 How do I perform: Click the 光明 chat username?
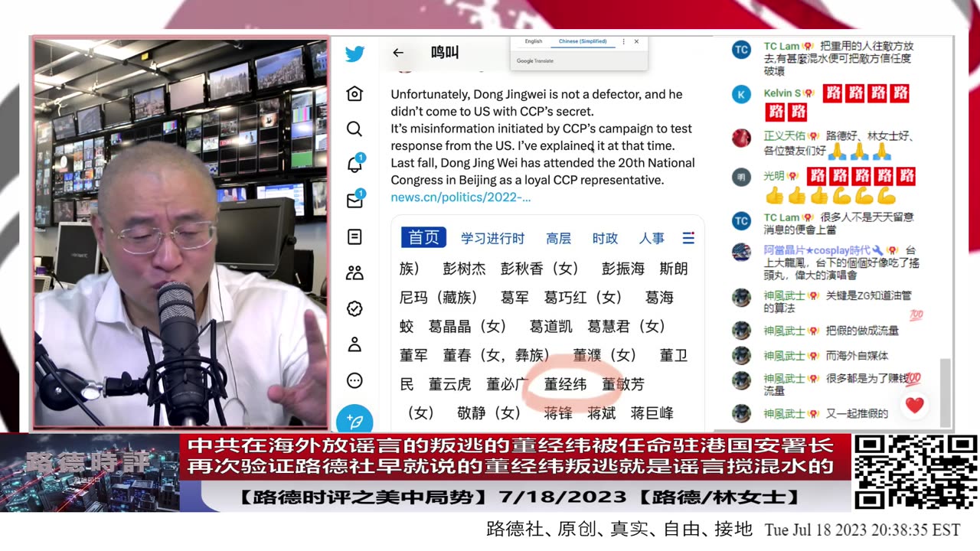pos(774,176)
